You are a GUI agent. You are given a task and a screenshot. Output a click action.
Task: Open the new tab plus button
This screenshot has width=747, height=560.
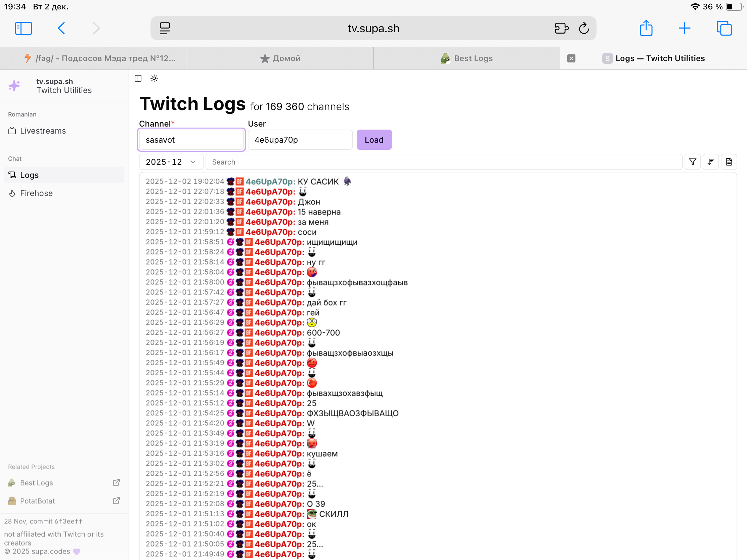click(x=684, y=28)
